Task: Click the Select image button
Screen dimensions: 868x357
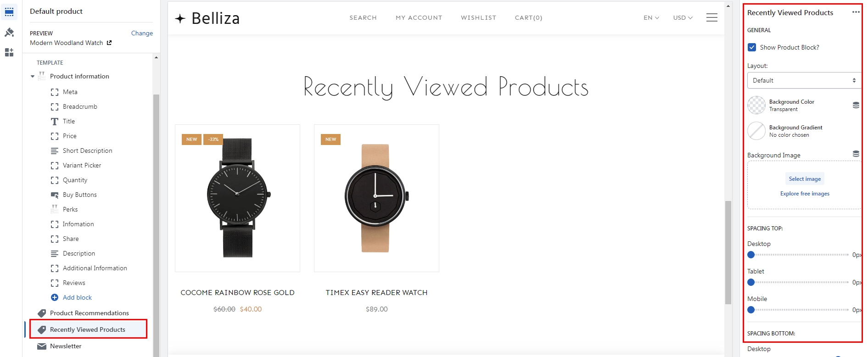Action: pos(805,179)
